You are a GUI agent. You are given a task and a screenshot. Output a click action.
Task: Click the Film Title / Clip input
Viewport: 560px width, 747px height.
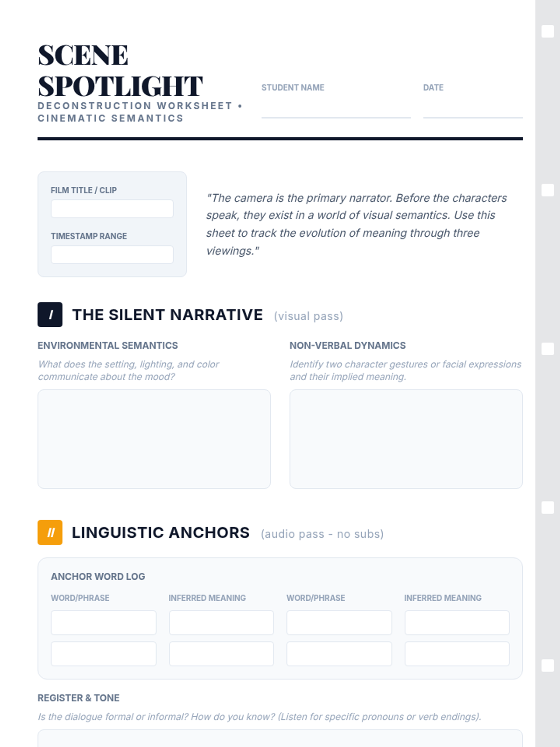tap(112, 209)
